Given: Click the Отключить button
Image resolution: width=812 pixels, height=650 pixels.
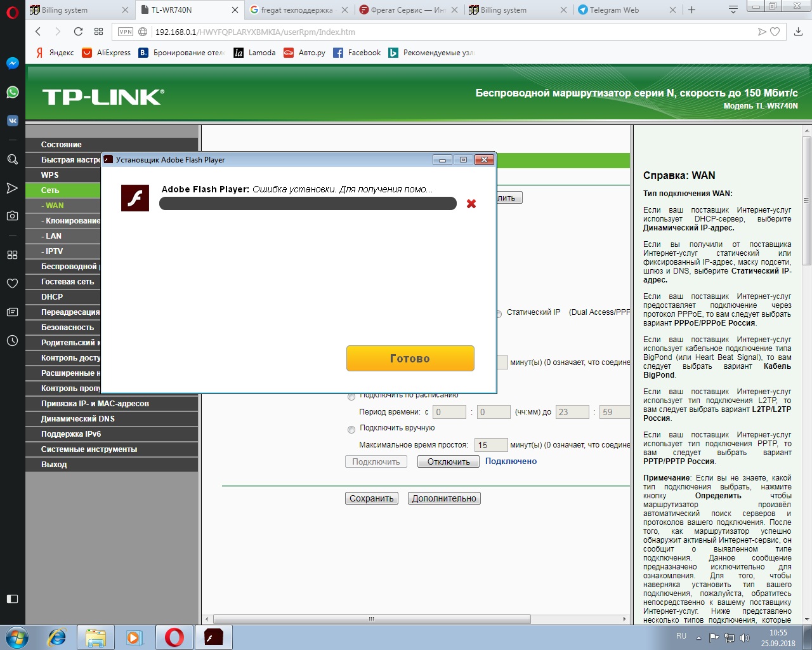Looking at the screenshot, I should pos(449,461).
